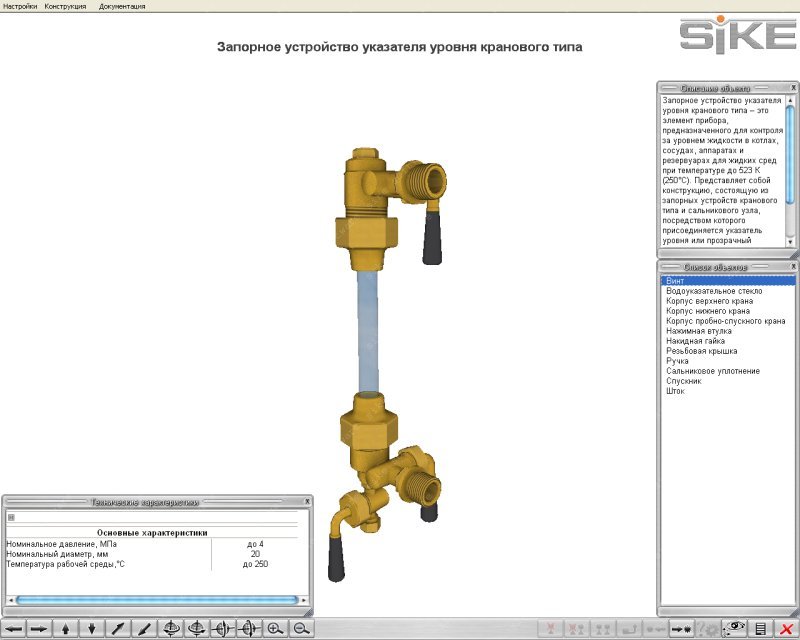
Task: Click the second vertical-axis rotate icon
Action: pos(197,629)
